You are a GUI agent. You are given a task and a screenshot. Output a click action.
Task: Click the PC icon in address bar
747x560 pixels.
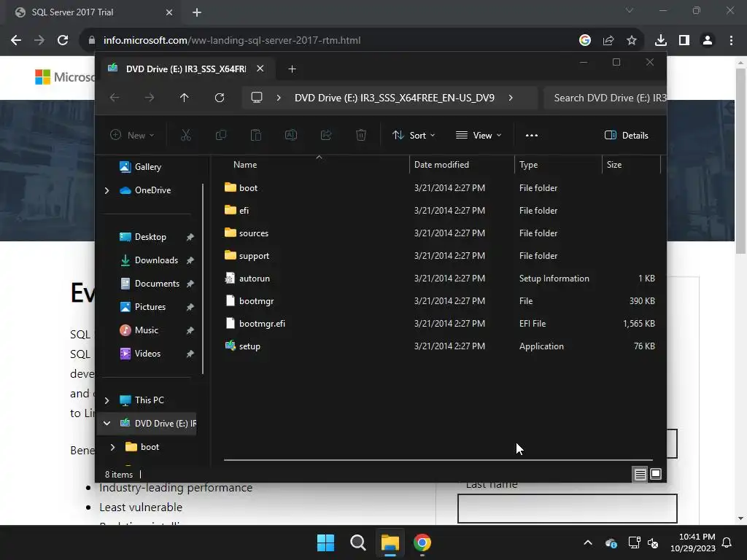coord(257,98)
